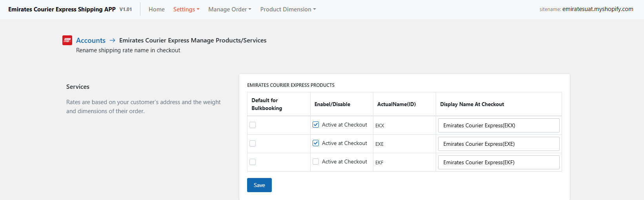Disable Active at Checkout for EXE

(x=316, y=143)
